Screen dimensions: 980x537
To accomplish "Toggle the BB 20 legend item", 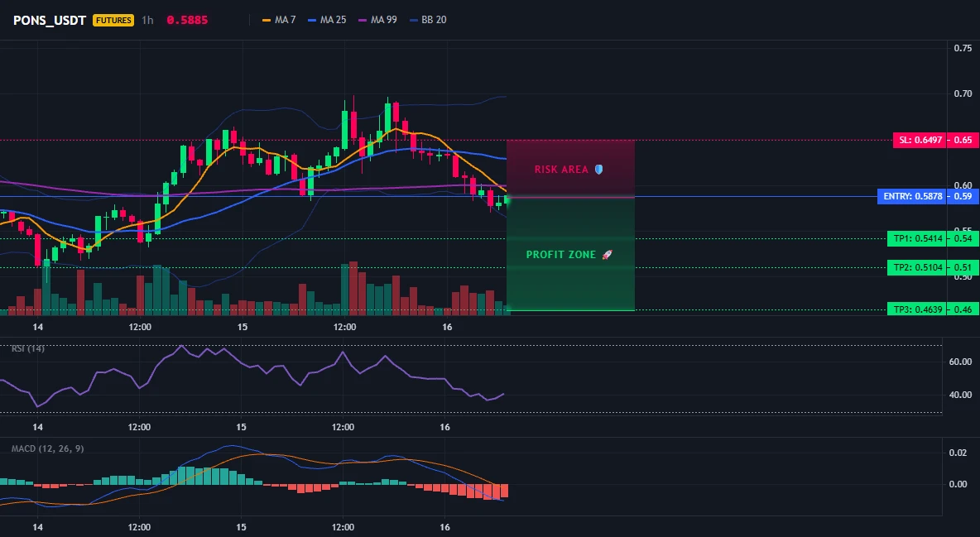I will tap(428, 20).
